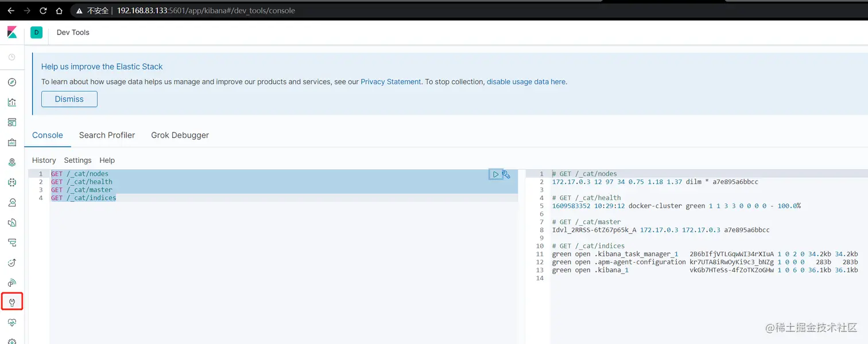
Task: Click '# GET /_cat/indices' comment in output
Action: coord(588,246)
